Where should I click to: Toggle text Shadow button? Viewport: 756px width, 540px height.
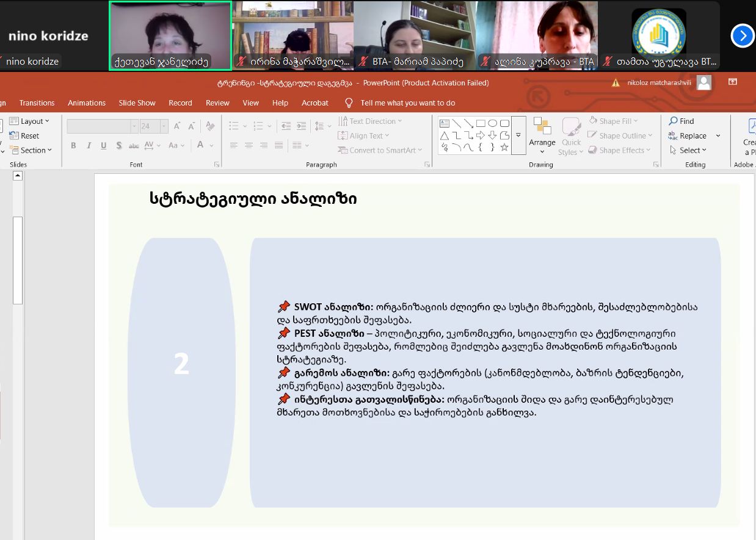(x=118, y=145)
